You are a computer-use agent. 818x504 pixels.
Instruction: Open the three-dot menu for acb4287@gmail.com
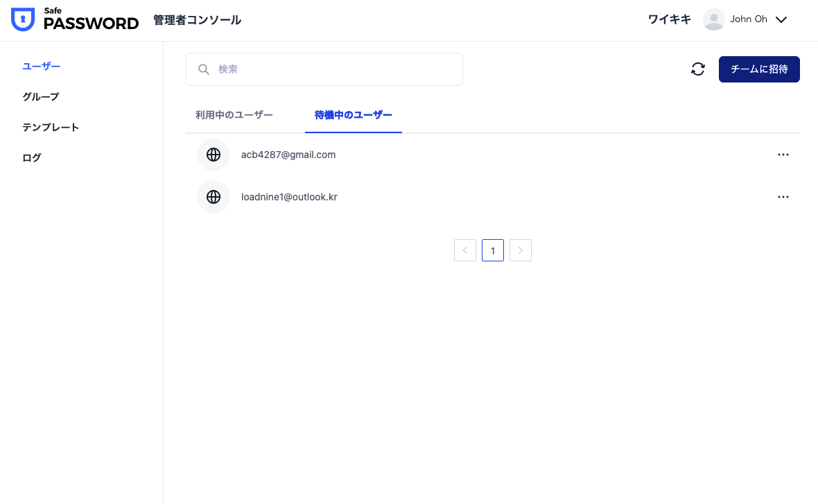click(783, 155)
